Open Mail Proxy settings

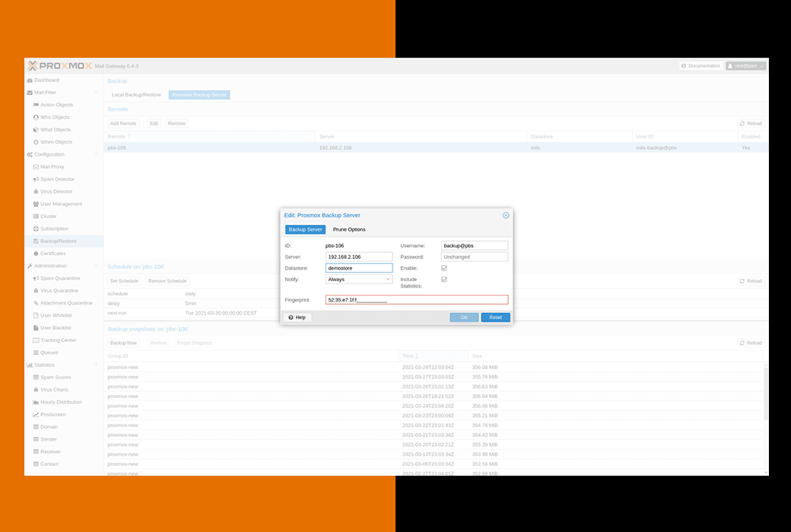[52, 167]
